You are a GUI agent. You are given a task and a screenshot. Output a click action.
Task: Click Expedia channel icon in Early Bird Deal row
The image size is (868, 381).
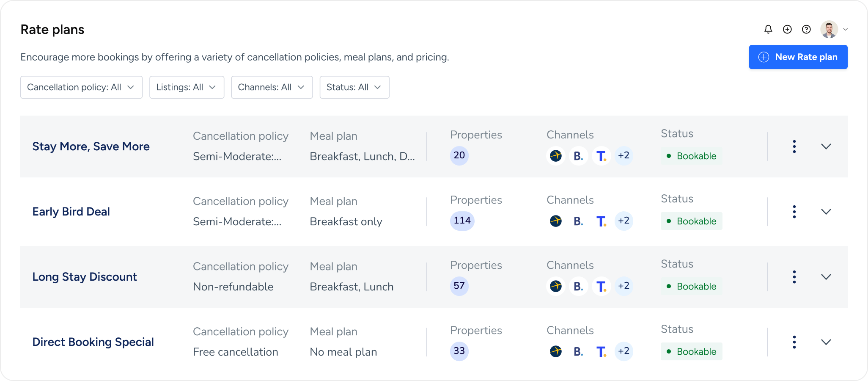pyautogui.click(x=556, y=221)
